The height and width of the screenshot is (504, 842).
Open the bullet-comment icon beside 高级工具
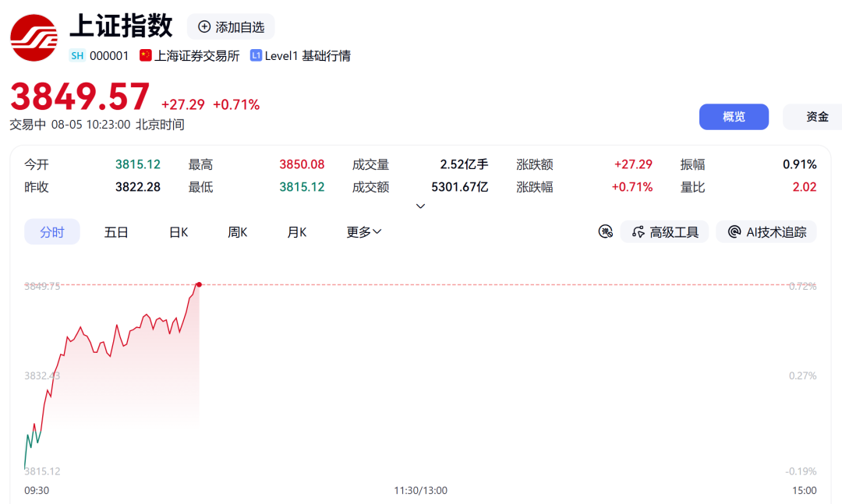click(x=605, y=232)
